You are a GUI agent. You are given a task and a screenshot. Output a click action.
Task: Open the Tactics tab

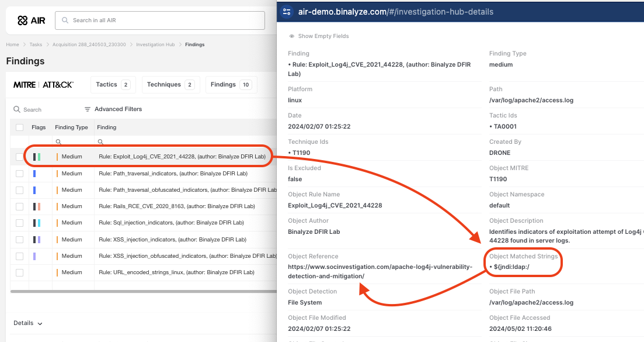[x=113, y=85]
